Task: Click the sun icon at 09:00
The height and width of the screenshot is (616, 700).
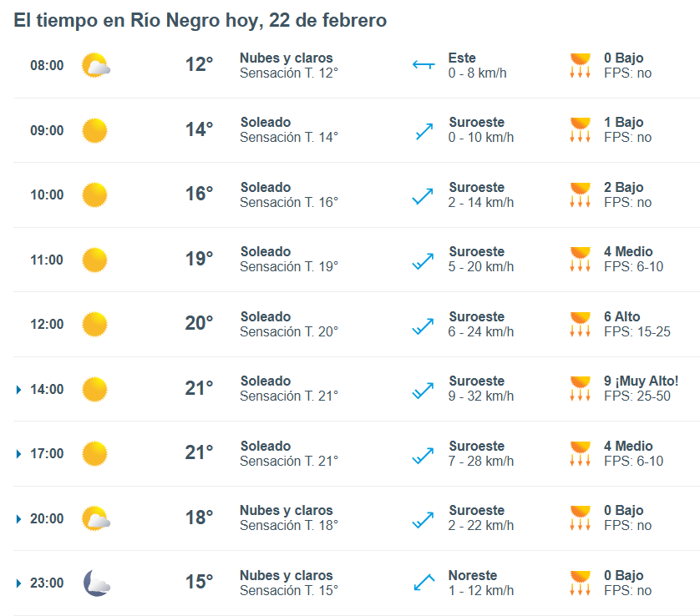Action: [94, 130]
